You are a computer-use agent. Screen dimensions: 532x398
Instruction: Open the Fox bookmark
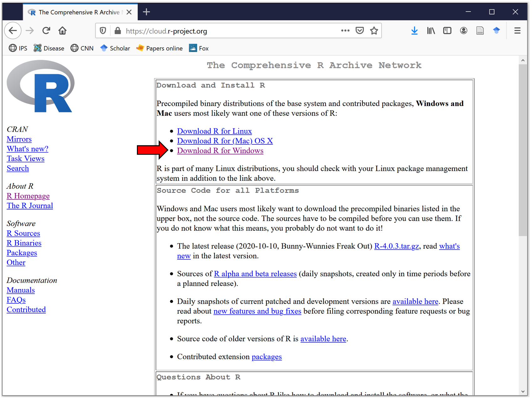tap(199, 48)
